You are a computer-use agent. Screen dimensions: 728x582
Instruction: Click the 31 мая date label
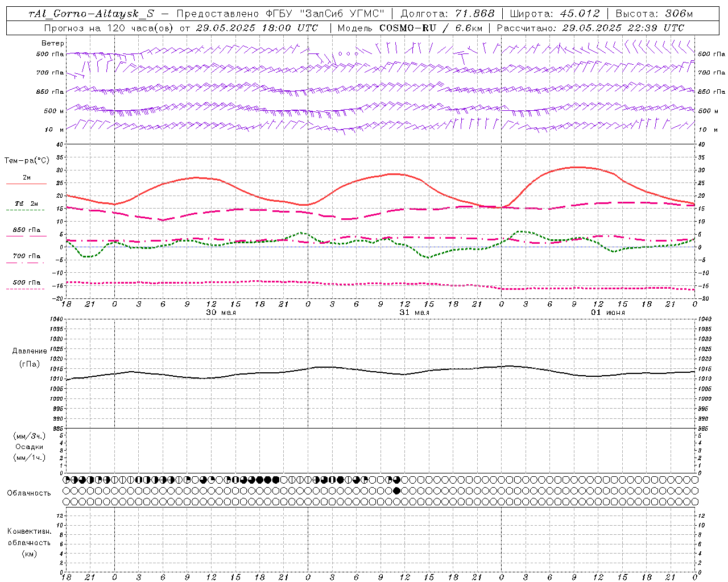(x=415, y=313)
